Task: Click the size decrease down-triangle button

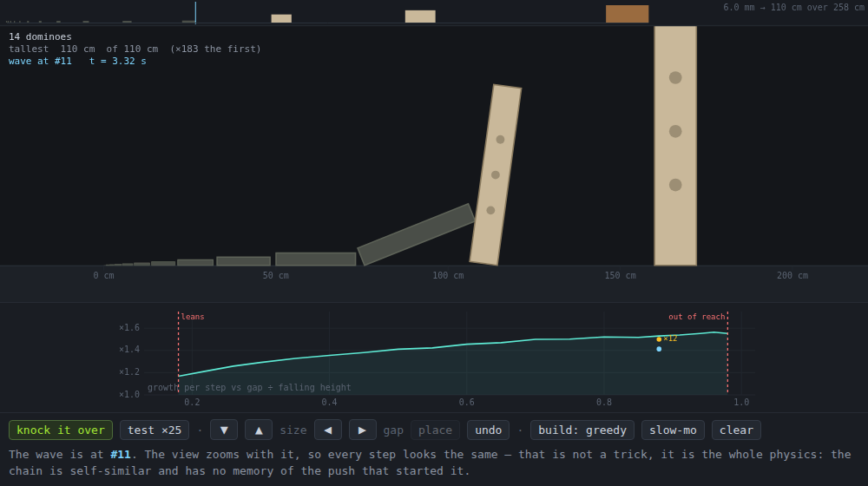Action: pos(224,430)
